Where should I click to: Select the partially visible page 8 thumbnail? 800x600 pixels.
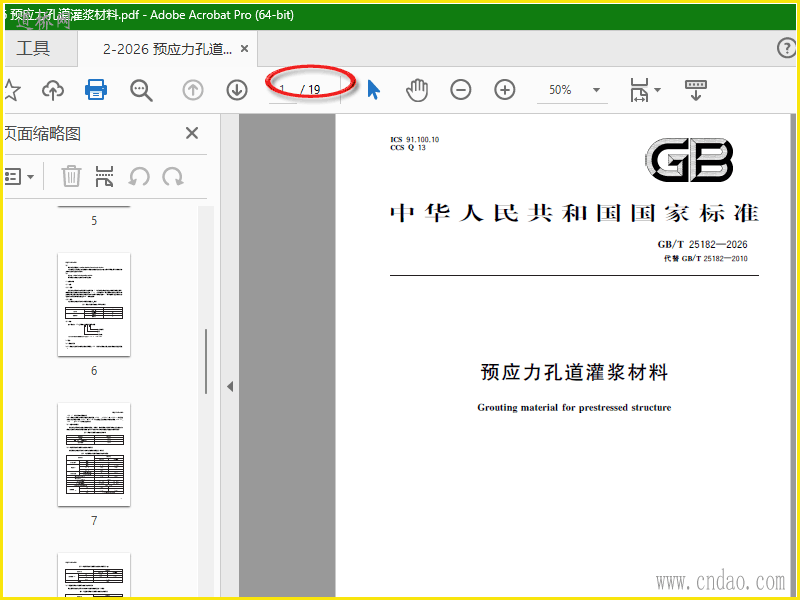(94, 574)
